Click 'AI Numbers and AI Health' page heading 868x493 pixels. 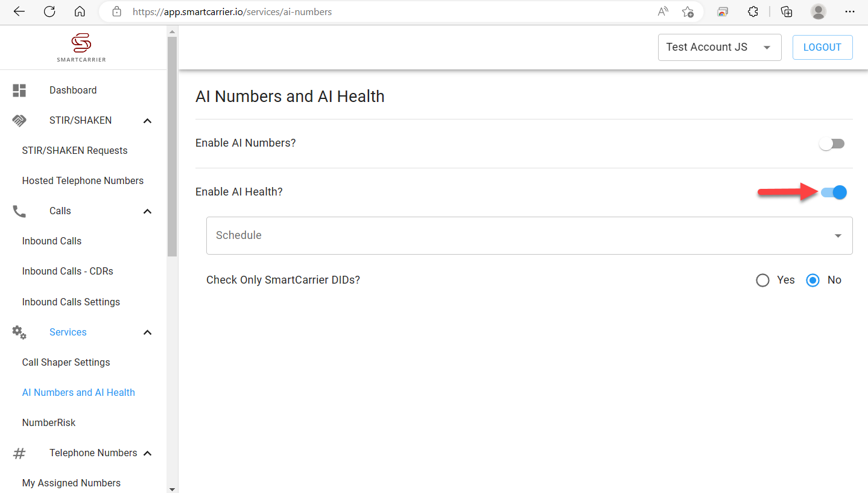(x=290, y=96)
